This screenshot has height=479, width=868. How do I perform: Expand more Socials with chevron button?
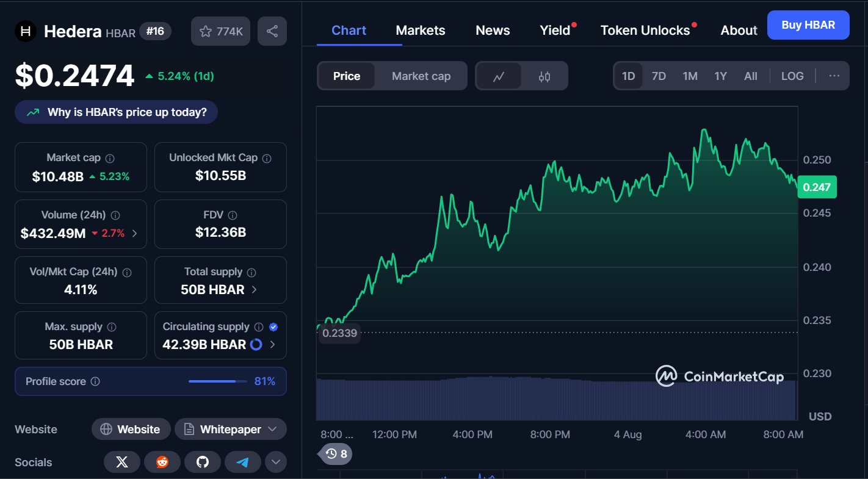click(276, 463)
